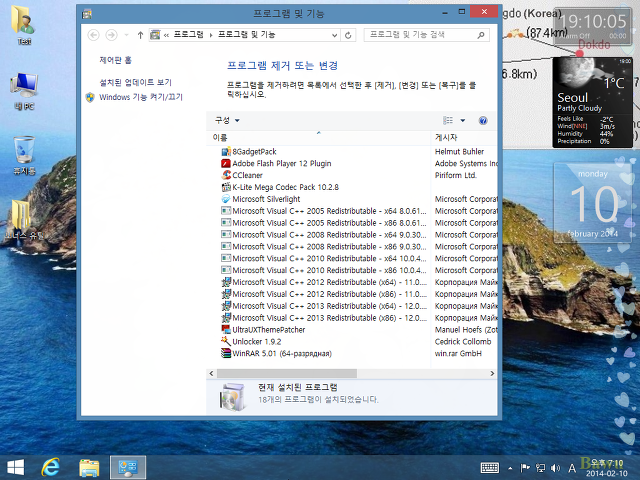Click the calendar gadget showing 10
The width and height of the screenshot is (640, 480).
tap(593, 203)
